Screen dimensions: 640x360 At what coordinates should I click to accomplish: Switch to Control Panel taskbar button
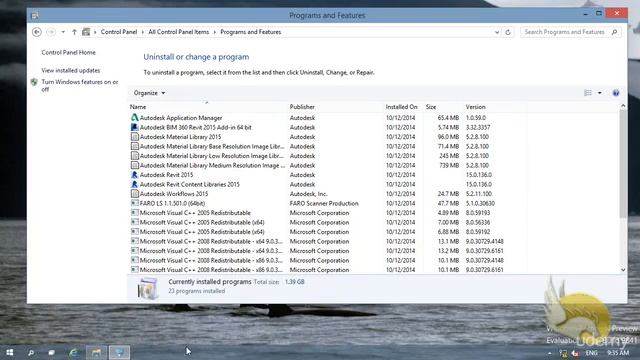point(119,352)
